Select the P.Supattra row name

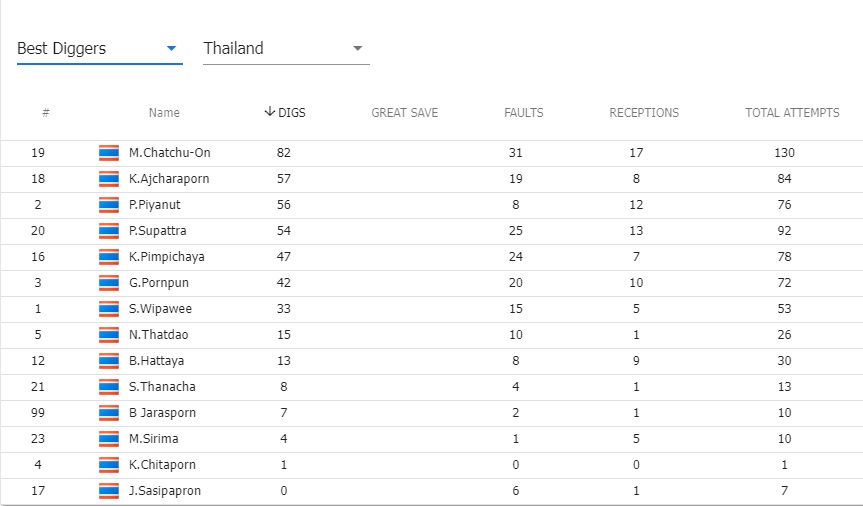[157, 231]
